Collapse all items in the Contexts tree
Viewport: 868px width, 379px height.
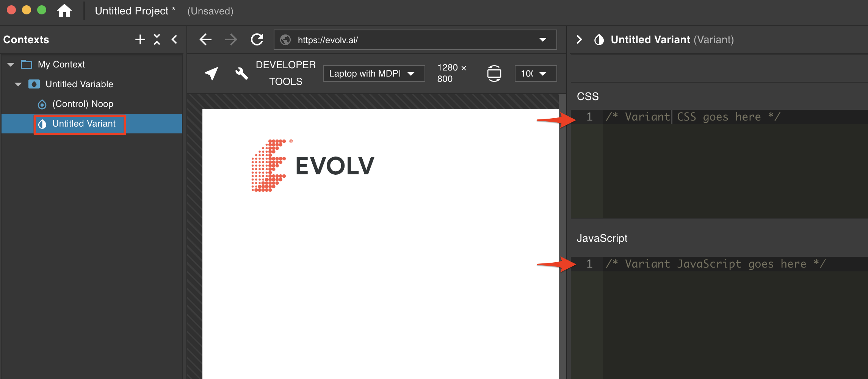157,39
